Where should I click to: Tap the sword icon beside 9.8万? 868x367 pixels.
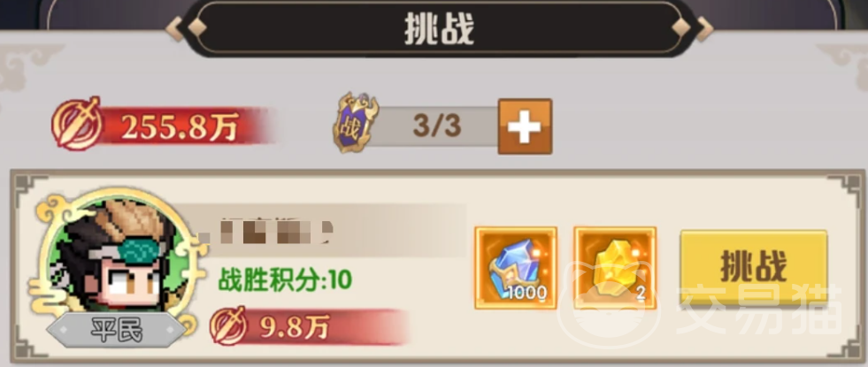(231, 326)
